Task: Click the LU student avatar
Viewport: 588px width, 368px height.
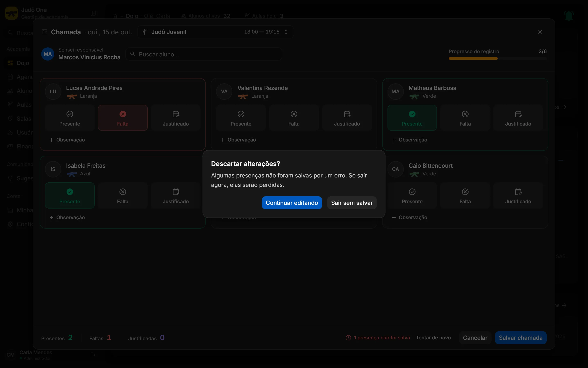Action: point(53,92)
